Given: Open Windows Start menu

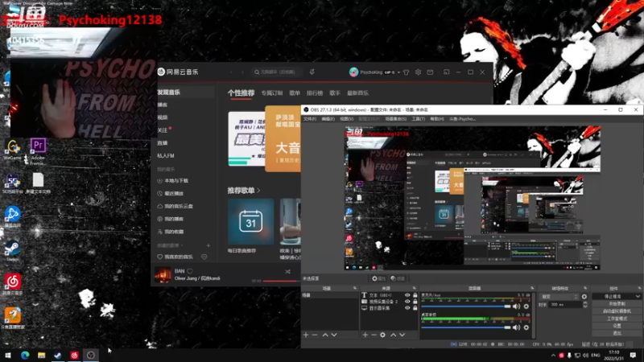Looking at the screenshot, I should [x=8, y=355].
